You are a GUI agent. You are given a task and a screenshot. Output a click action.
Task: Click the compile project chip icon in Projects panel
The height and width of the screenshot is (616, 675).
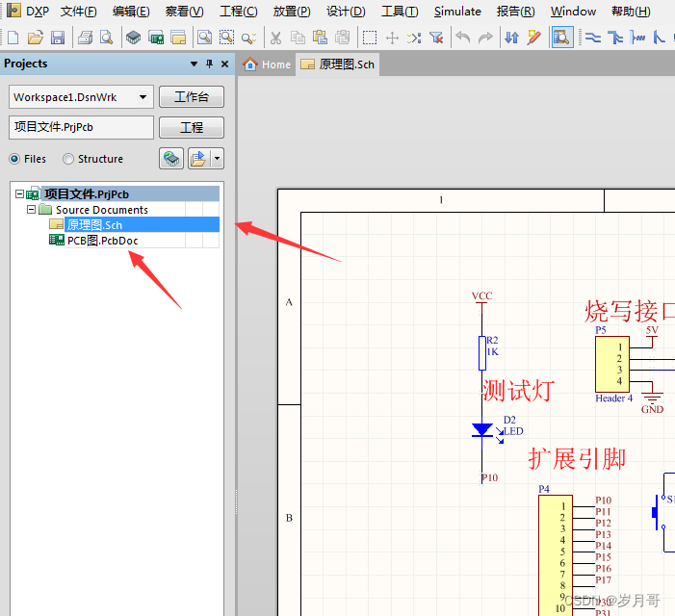(171, 159)
